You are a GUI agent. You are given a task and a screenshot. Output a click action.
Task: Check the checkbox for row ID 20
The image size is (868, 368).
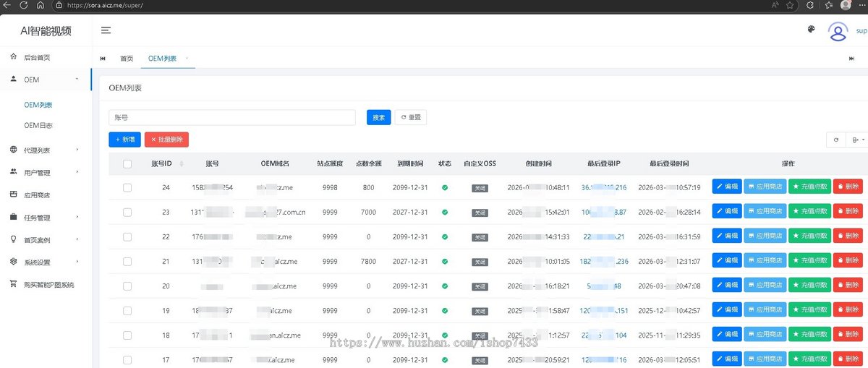point(127,286)
